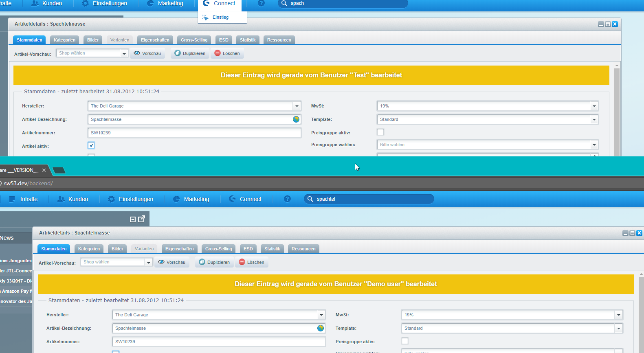Open help icon in lower window menu bar
Screen dimensions: 644x353
click(x=287, y=199)
